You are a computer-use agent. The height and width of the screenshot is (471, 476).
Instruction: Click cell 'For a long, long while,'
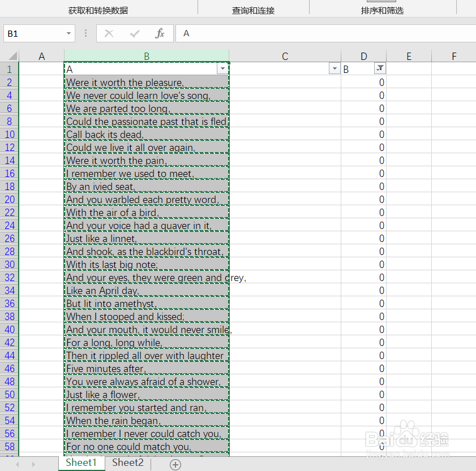point(147,343)
